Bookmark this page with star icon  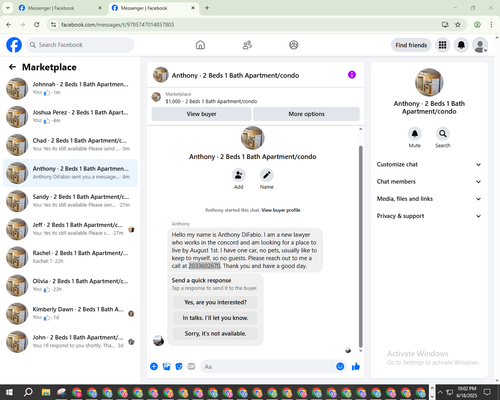[x=458, y=25]
